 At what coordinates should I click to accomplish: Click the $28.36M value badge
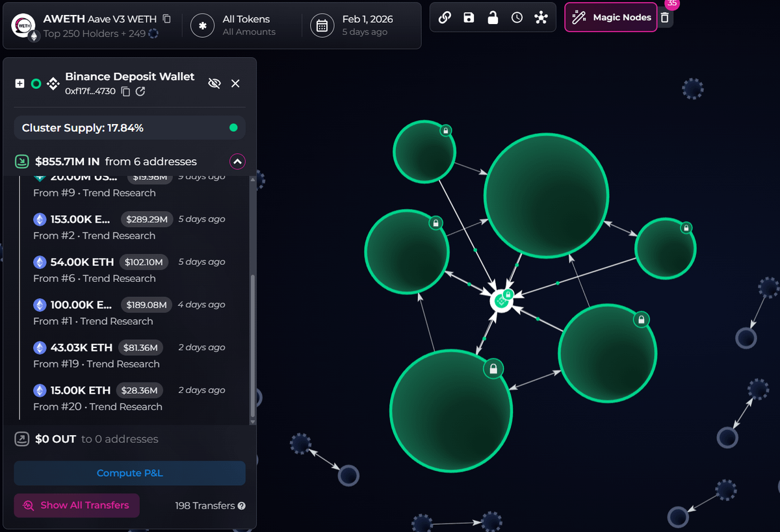pos(139,390)
